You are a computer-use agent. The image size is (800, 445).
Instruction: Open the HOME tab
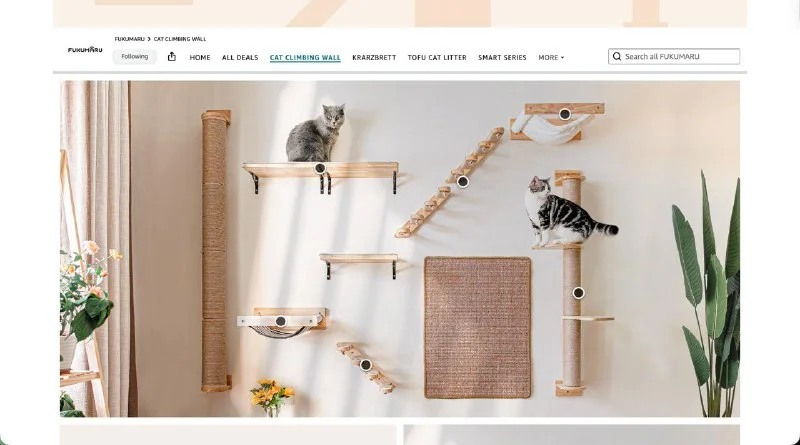[200, 58]
